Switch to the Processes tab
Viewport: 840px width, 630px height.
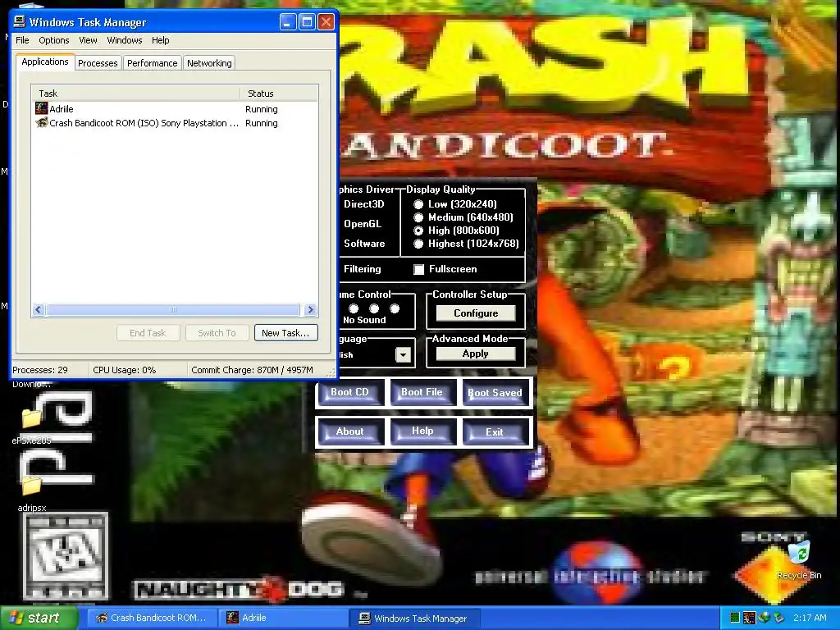tap(98, 63)
